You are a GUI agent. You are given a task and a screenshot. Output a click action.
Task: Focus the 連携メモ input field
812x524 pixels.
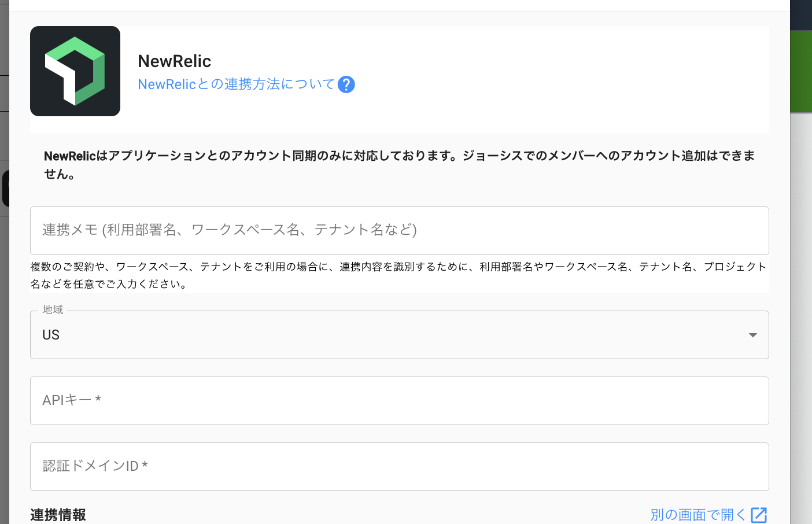tap(399, 230)
